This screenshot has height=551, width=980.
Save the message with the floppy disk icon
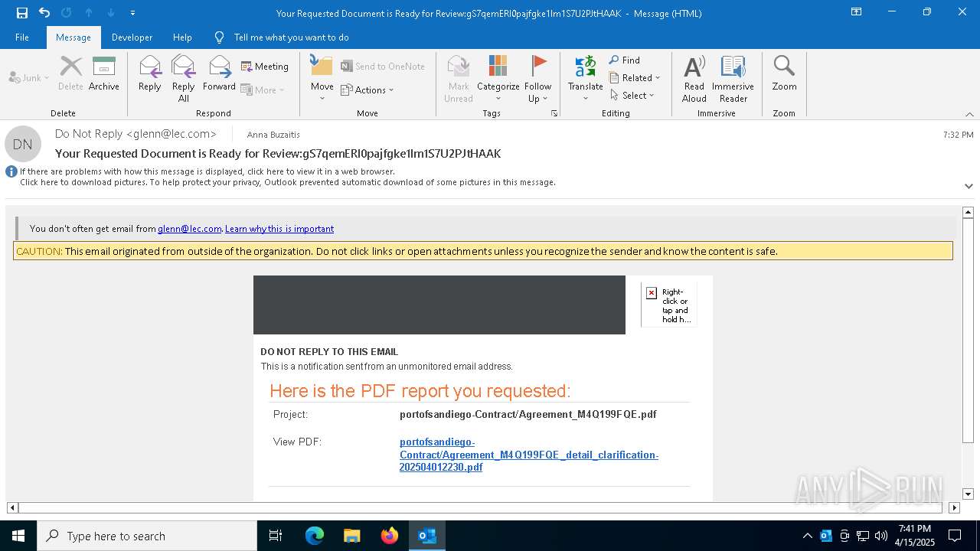(22, 12)
